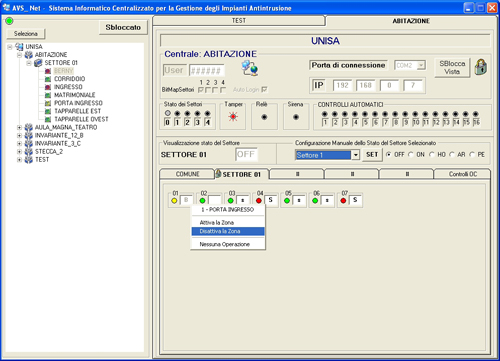Select TAPPARELLE OVEST in the tree
The width and height of the screenshot is (500, 361).
[x=81, y=119]
